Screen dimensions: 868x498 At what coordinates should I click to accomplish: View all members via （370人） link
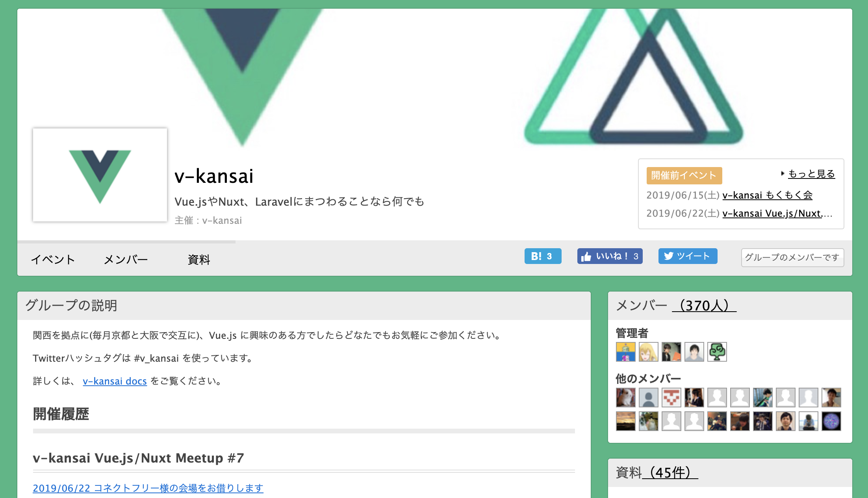(704, 305)
